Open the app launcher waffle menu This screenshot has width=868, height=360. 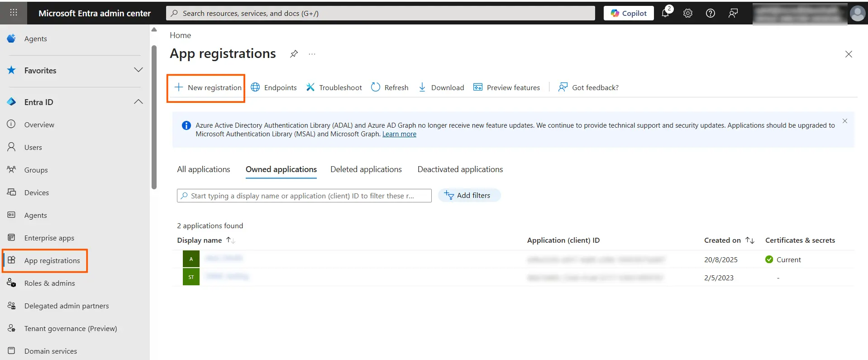pos(14,13)
